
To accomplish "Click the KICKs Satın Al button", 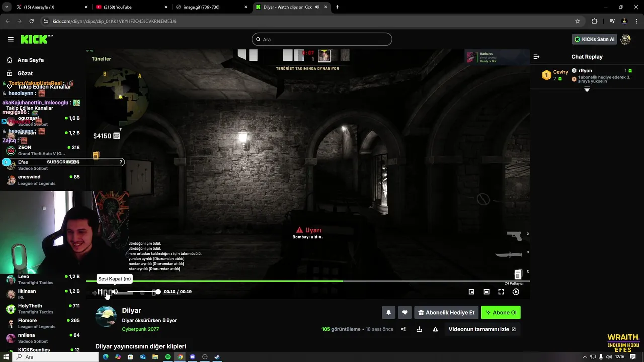I will click(595, 39).
